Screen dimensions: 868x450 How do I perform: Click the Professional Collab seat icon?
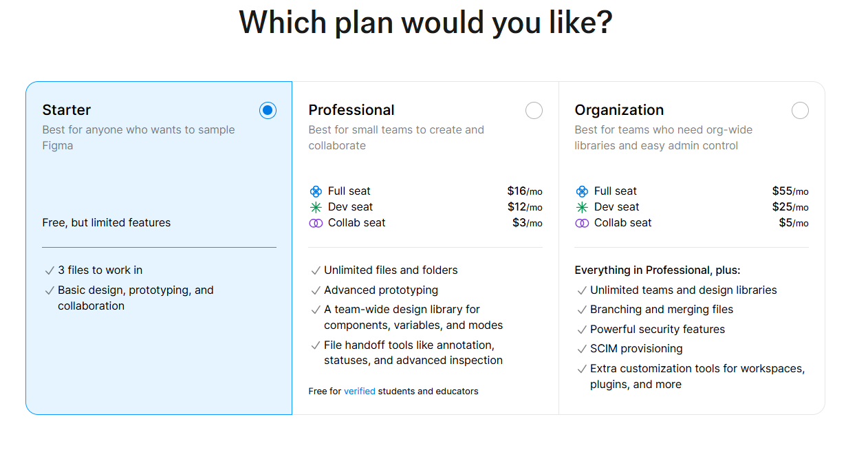[316, 223]
